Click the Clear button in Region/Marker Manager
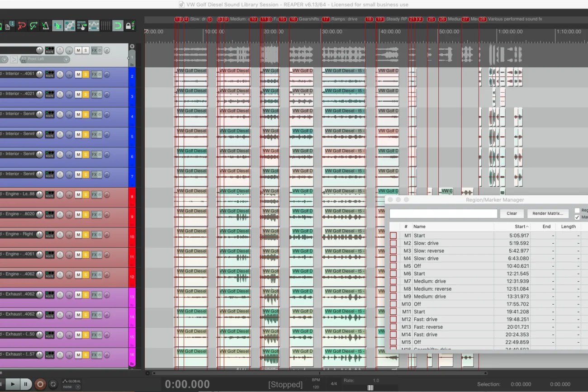This screenshot has width=588, height=392. coord(512,213)
